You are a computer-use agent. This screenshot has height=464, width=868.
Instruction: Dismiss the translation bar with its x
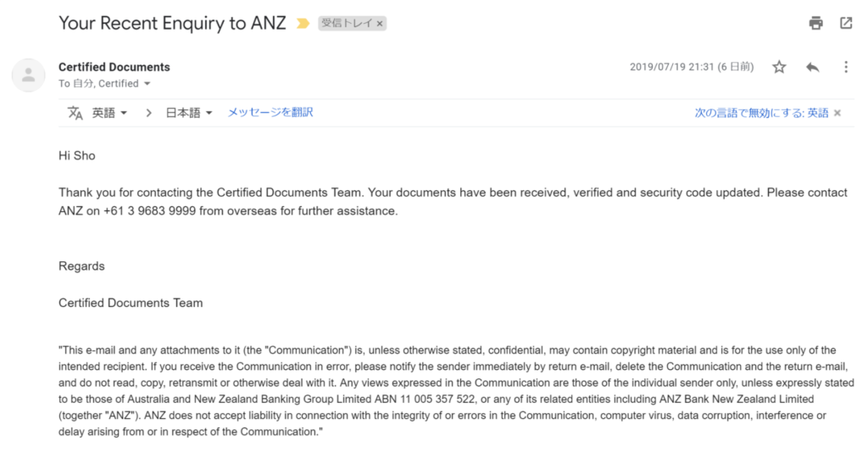[837, 113]
